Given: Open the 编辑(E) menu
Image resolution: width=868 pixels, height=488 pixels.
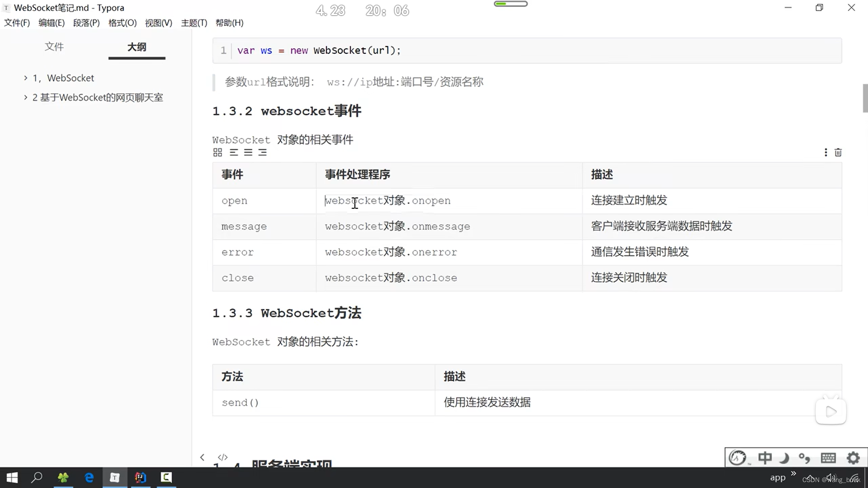Looking at the screenshot, I should (52, 23).
